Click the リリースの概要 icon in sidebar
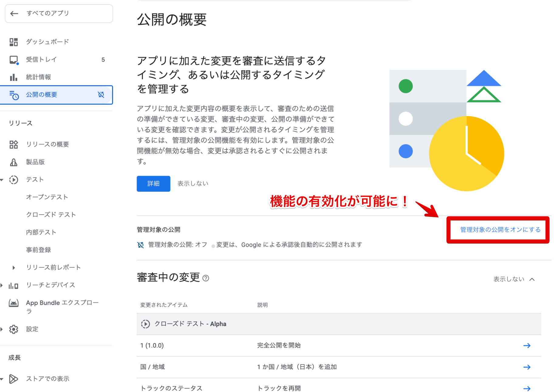 14,144
